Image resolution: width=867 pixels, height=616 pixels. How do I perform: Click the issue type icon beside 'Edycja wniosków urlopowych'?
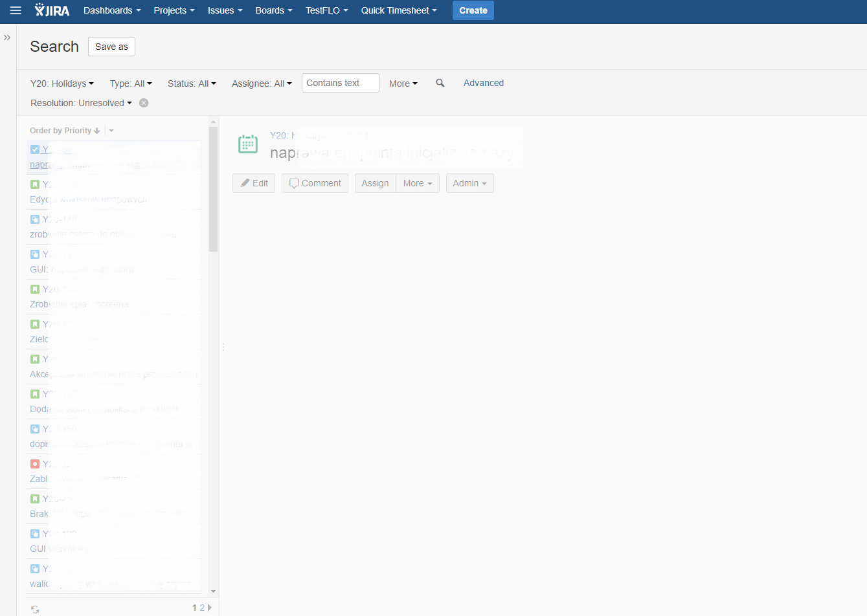tap(35, 184)
